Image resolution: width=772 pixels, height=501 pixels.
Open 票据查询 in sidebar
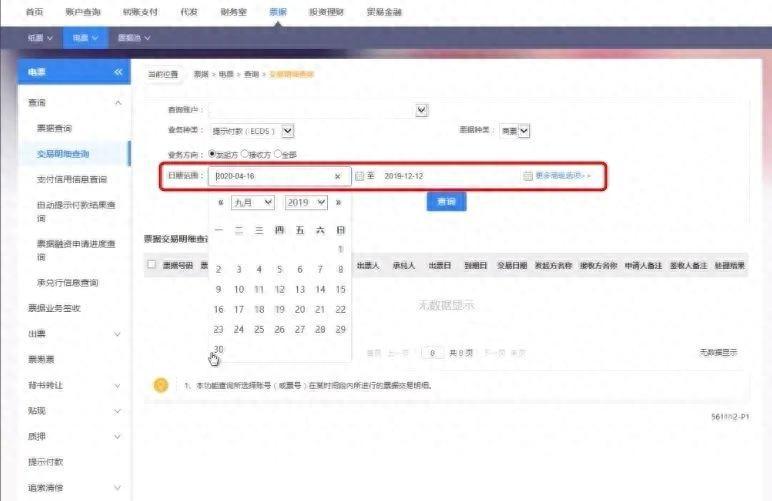coord(54,128)
